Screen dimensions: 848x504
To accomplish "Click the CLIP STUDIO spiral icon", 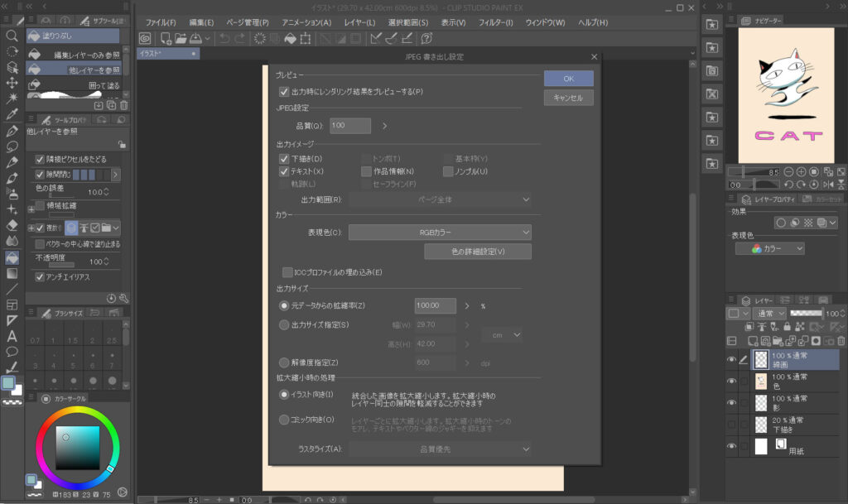I will coord(145,38).
